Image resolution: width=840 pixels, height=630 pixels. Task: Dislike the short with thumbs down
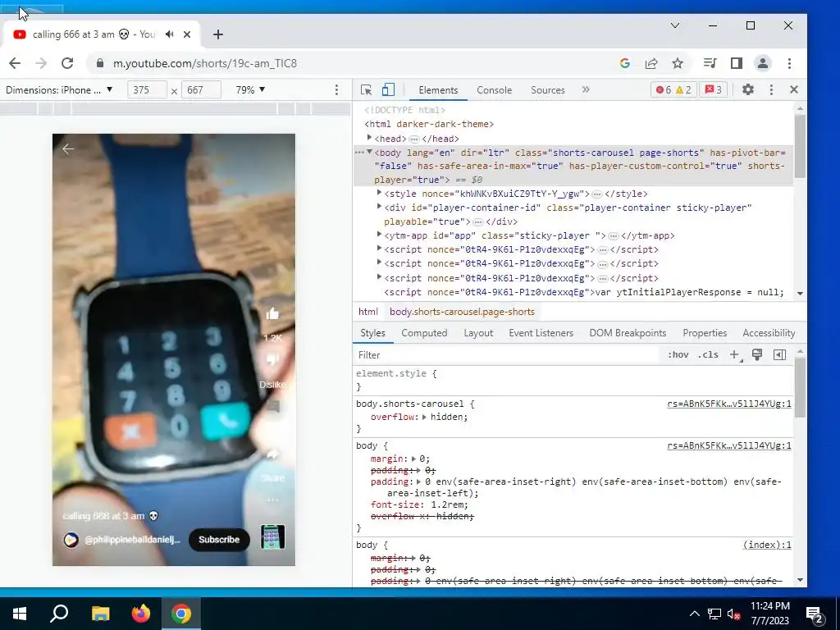pos(272,361)
